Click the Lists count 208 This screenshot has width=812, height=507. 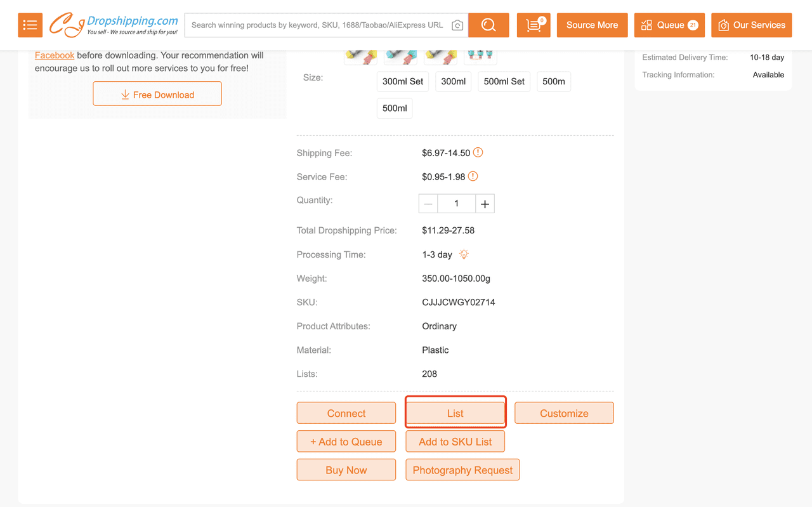429,374
